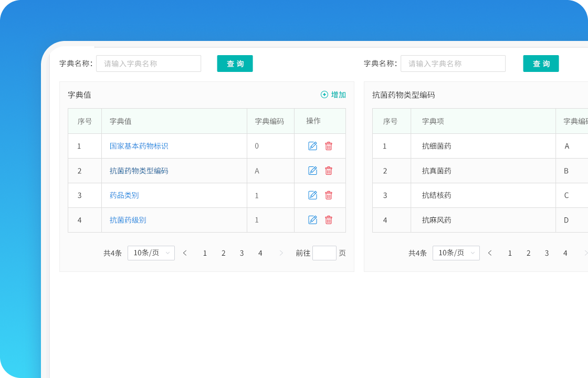Delete the 国家基本药物标识 row

pyautogui.click(x=329, y=146)
